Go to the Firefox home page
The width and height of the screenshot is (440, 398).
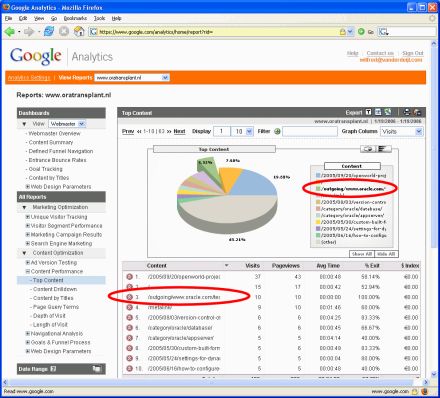(x=79, y=32)
